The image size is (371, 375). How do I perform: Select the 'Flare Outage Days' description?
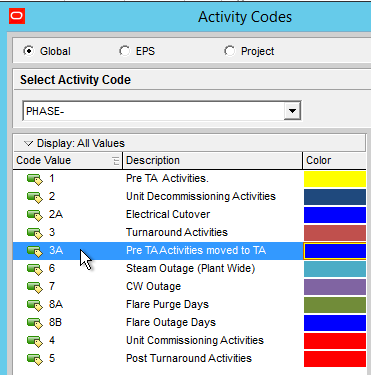tap(171, 322)
